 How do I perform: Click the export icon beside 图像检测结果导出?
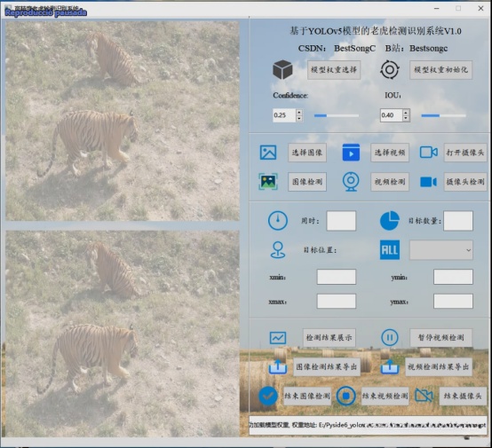tap(278, 366)
